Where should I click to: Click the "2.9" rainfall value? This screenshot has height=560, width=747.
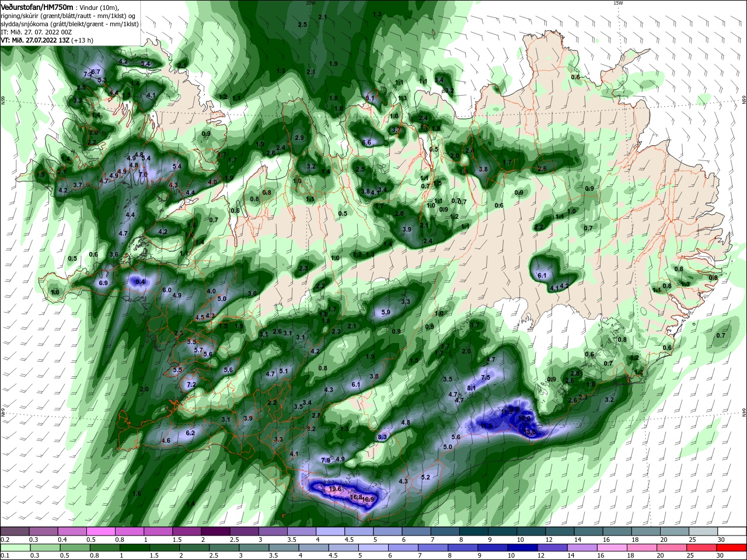(299, 138)
